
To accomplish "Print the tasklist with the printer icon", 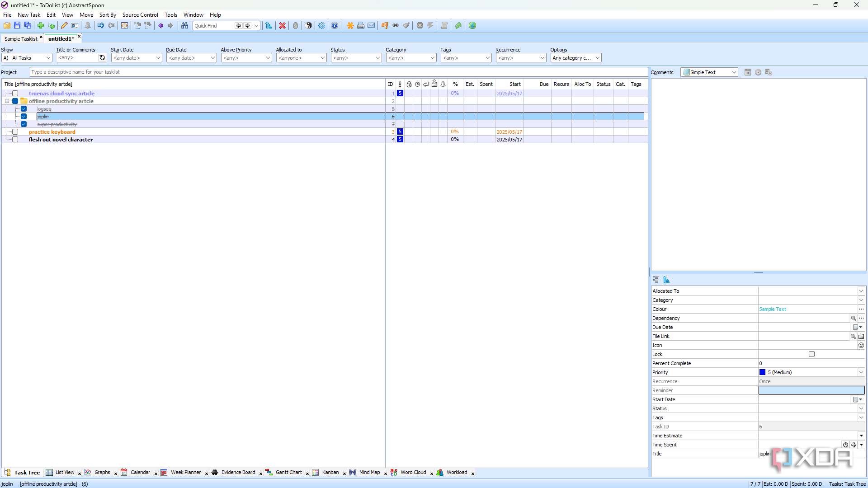I will click(x=361, y=26).
